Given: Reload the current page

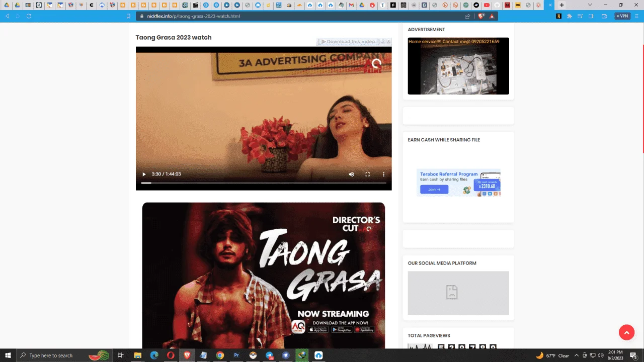Looking at the screenshot, I should tap(29, 16).
